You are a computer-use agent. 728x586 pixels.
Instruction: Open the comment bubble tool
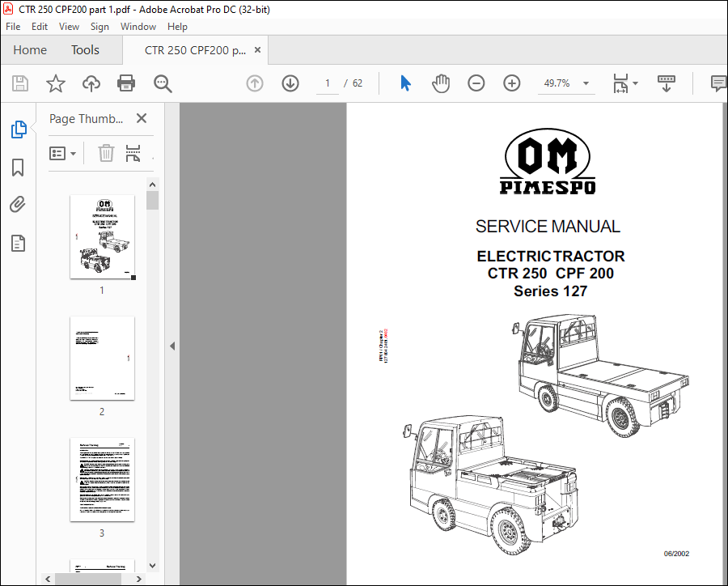point(719,83)
